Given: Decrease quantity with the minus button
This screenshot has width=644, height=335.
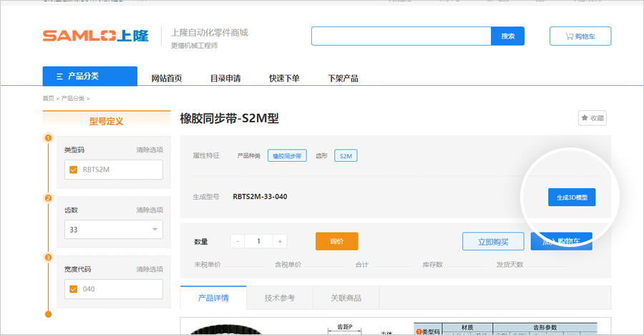Looking at the screenshot, I should pos(238,242).
